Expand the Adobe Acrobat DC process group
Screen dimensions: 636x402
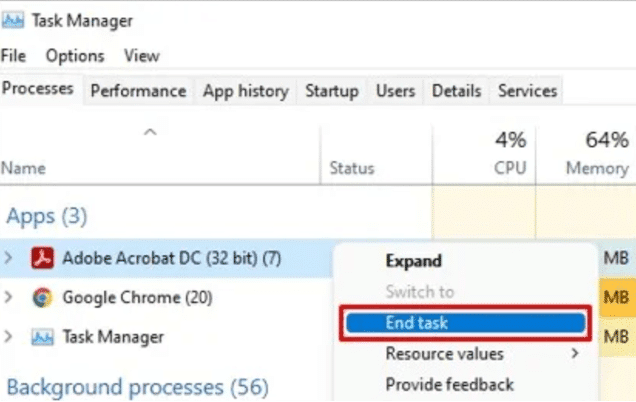(8, 258)
